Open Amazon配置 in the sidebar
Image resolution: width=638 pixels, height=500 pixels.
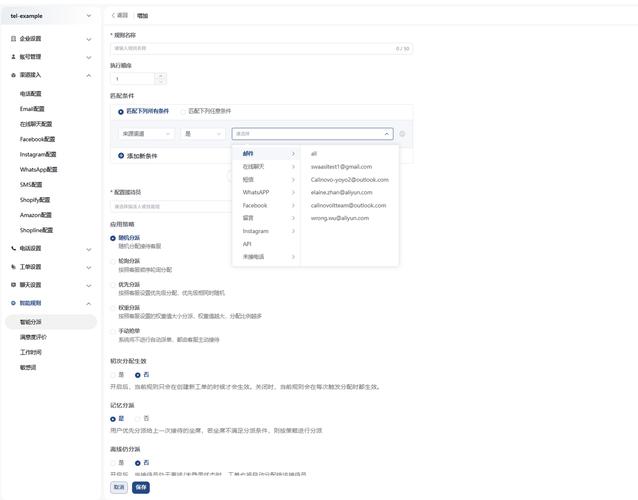pyautogui.click(x=36, y=215)
